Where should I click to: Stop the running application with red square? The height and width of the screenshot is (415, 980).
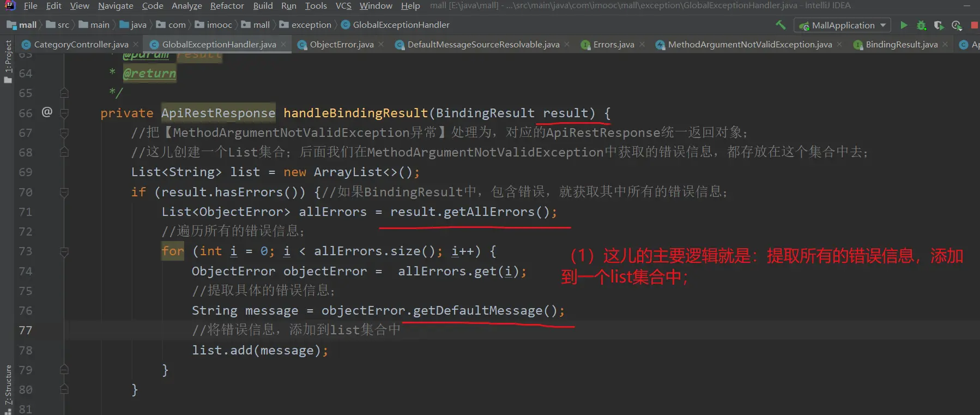click(x=975, y=25)
